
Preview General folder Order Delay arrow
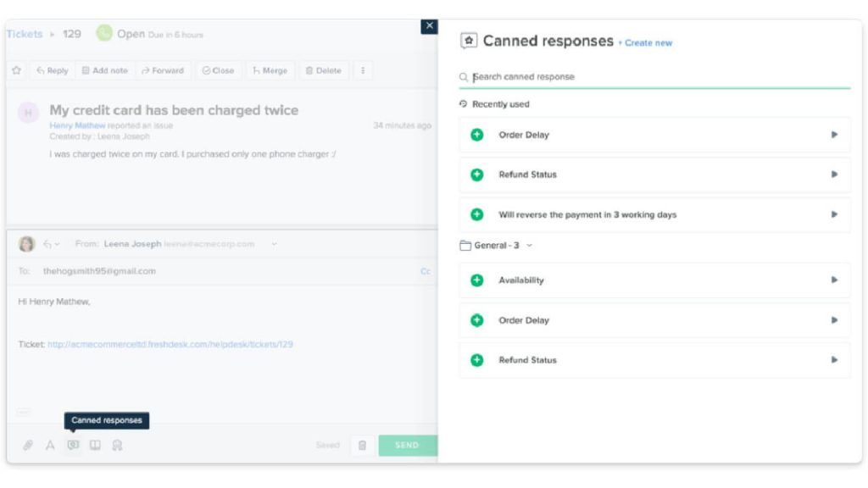point(834,320)
